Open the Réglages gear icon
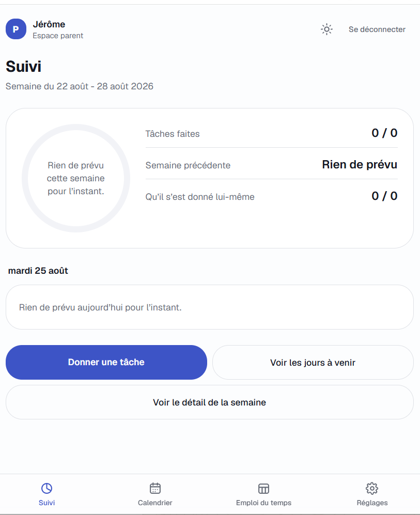The height and width of the screenshot is (515, 420). point(372,488)
